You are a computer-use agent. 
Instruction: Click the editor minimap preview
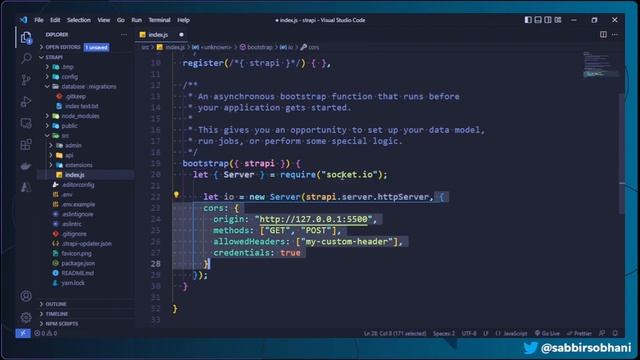[600, 65]
